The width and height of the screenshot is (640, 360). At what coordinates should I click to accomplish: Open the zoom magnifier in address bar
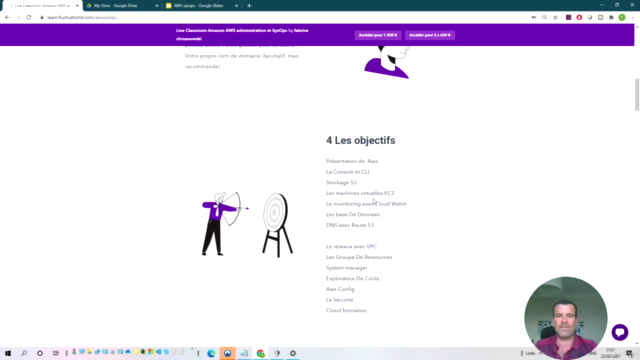click(x=544, y=18)
